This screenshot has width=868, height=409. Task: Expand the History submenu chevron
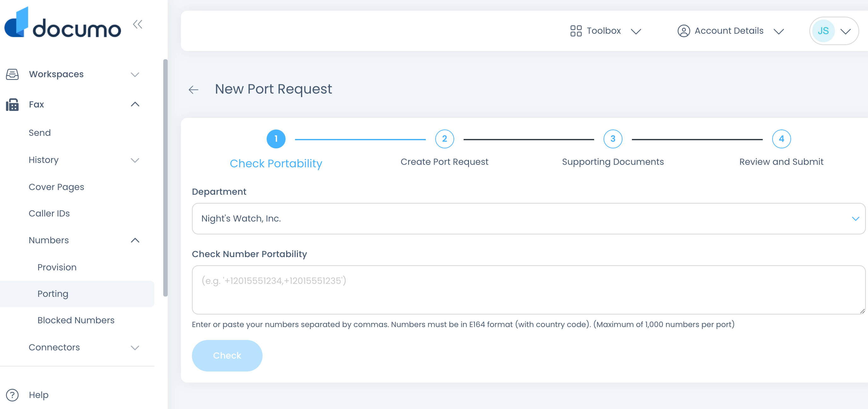tap(135, 160)
